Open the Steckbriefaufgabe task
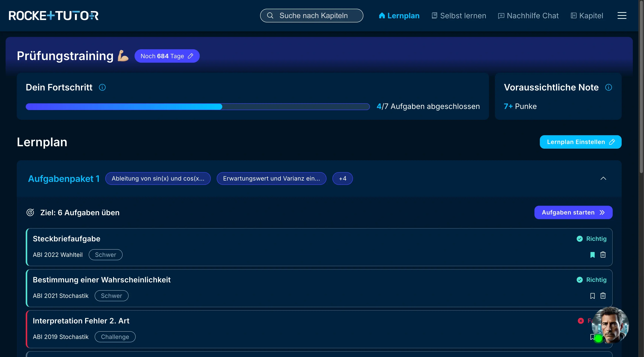This screenshot has height=357, width=644. 319,247
